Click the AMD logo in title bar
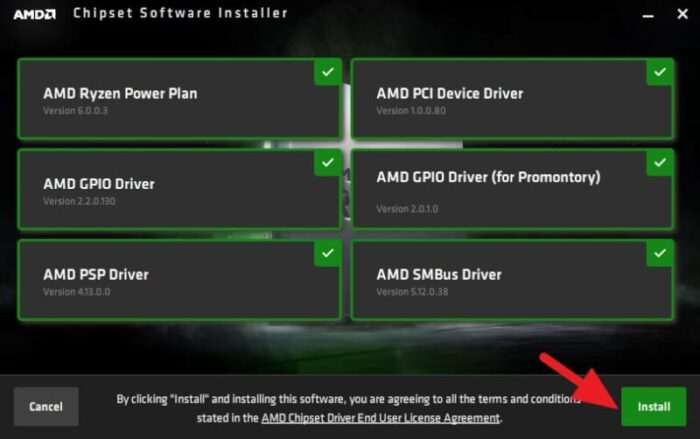The width and height of the screenshot is (700, 439). [35, 15]
